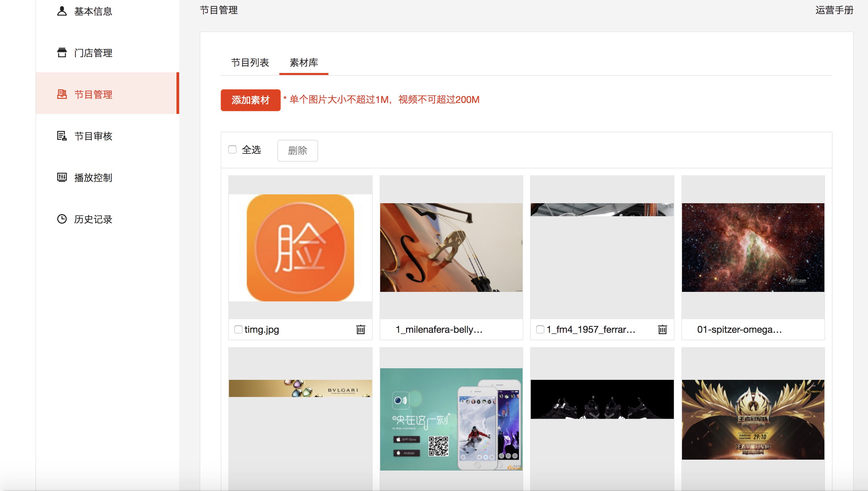
Task: Click the 01-spitzer-omega... file name
Action: pos(740,329)
